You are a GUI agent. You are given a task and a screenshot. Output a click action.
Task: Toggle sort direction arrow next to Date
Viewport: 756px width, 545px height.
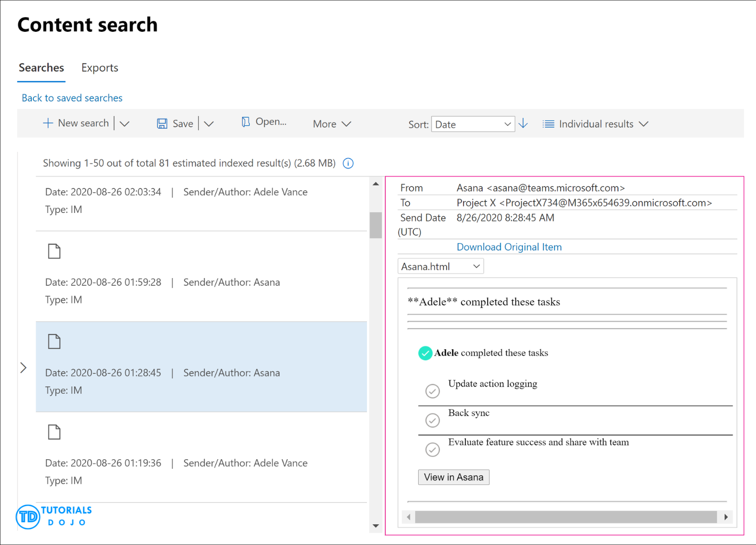523,124
